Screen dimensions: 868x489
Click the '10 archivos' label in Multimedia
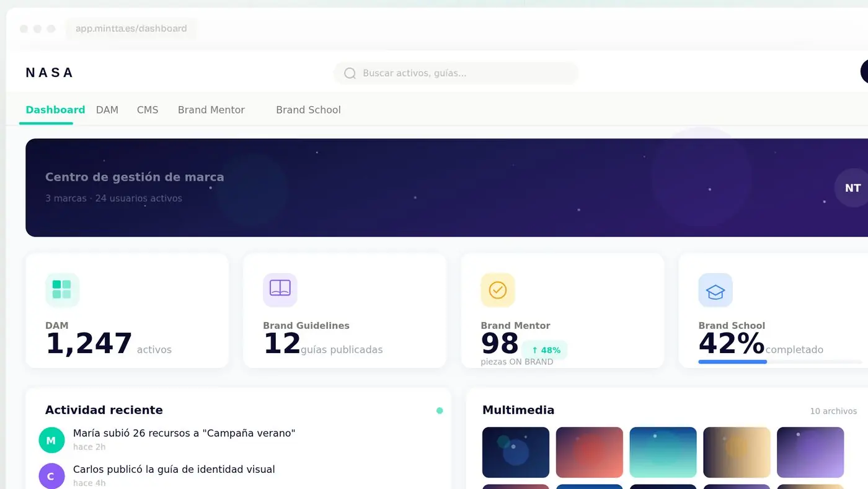[833, 411]
